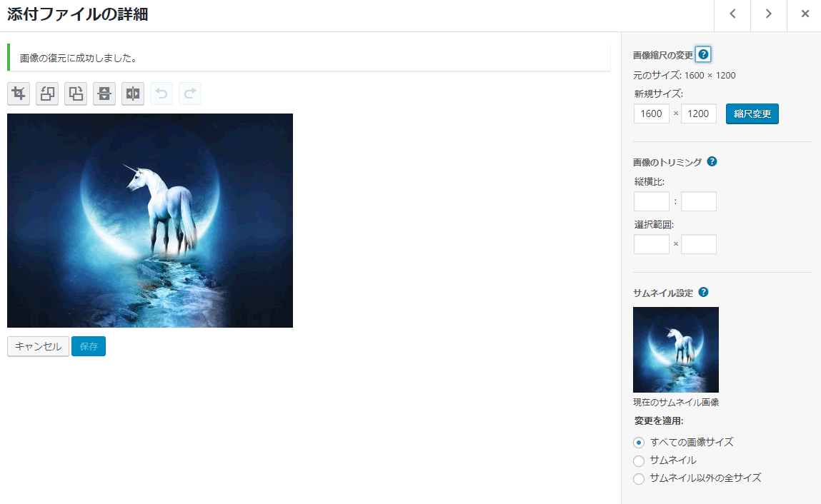Rotate image counter-clockwise
The width and height of the screenshot is (821, 504).
[47, 94]
